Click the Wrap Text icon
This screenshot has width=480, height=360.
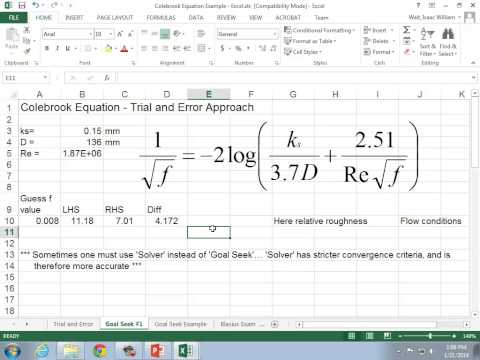coord(201,34)
